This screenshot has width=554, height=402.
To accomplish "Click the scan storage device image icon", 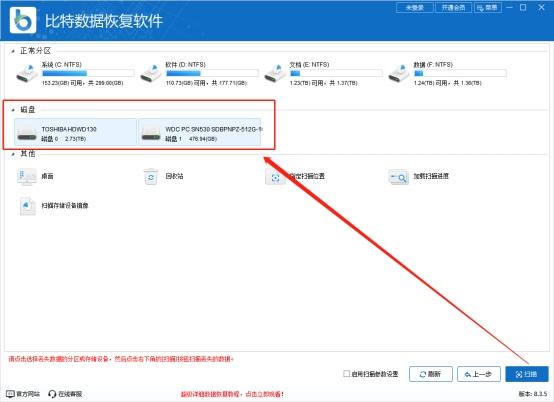I will [27, 206].
